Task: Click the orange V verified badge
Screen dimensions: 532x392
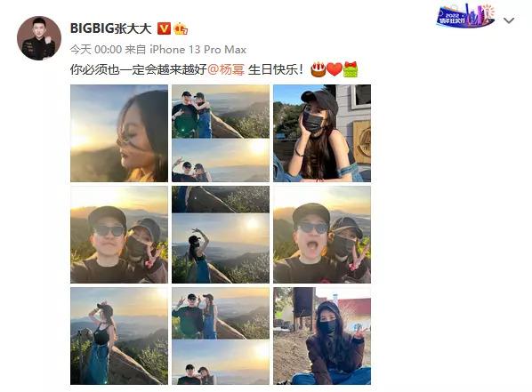Action: point(164,28)
